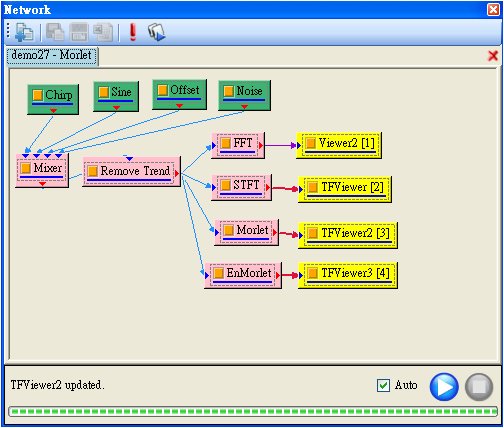Click the red output arrow of Remove Trend

pos(177,173)
